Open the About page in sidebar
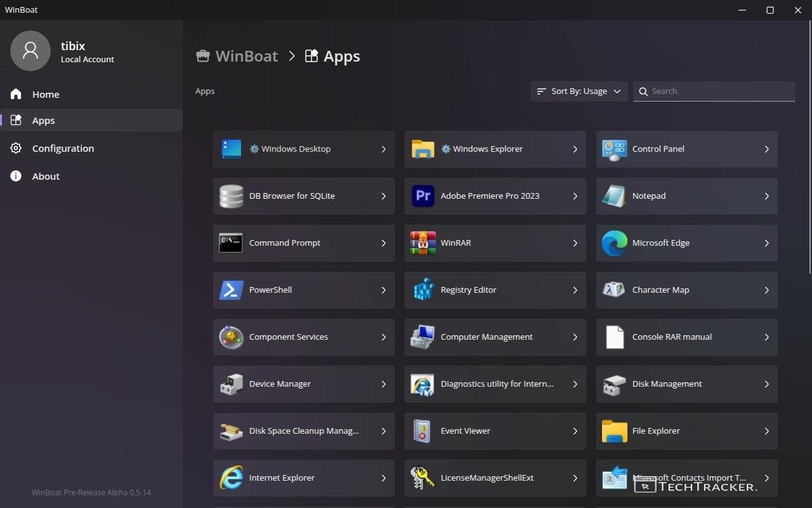This screenshot has height=508, width=812. 46,177
